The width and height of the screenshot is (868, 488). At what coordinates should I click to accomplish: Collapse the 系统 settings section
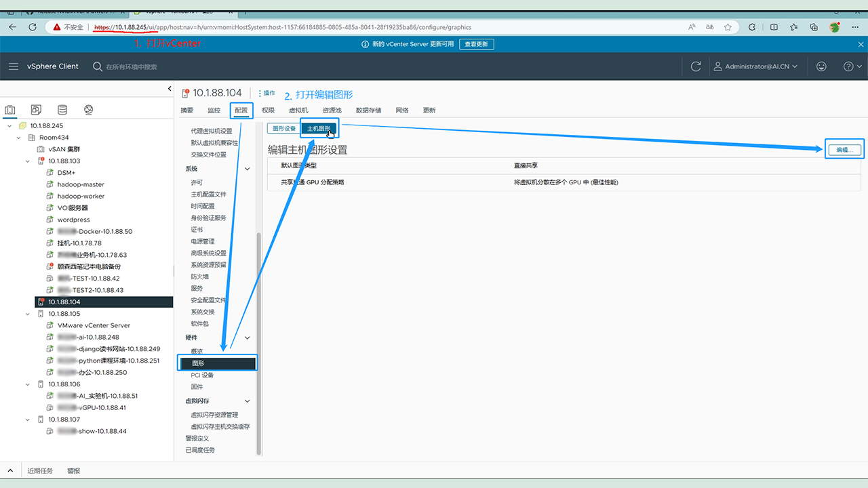pos(247,169)
